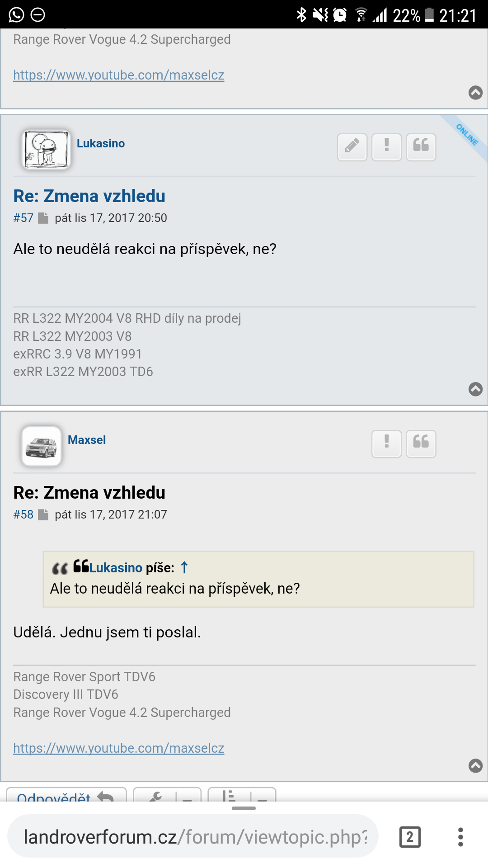The width and height of the screenshot is (488, 868).
Task: Quote Lukasino's post #57
Action: click(421, 147)
